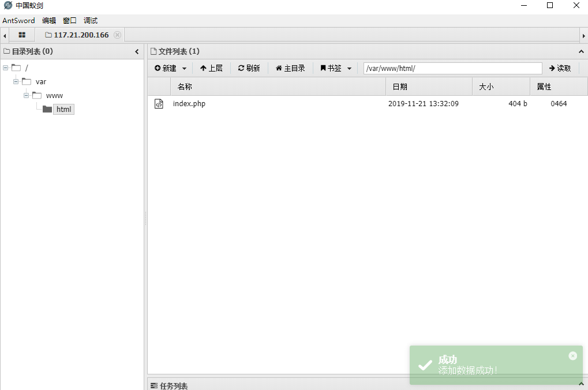Go to the 主目录 home directory
Image resolution: width=588 pixels, height=390 pixels.
(290, 68)
